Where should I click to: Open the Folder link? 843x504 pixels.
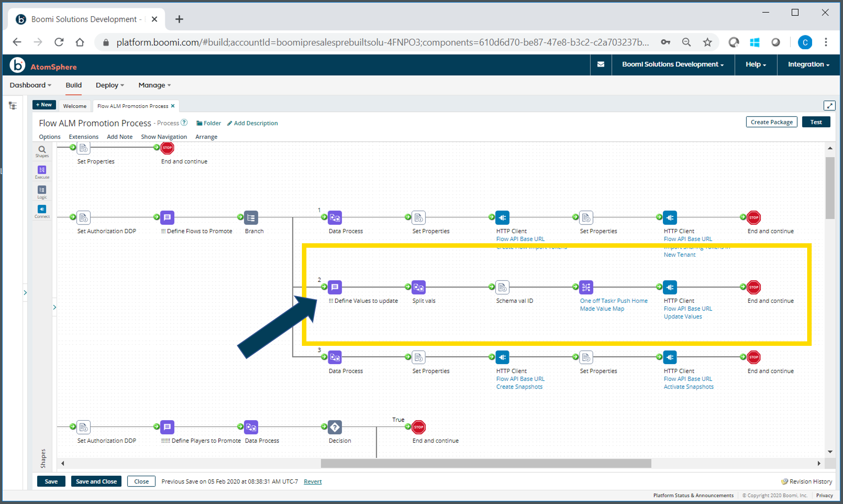(x=209, y=123)
